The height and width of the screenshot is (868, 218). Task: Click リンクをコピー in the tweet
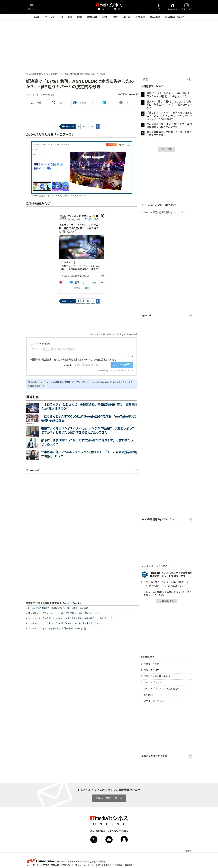tap(93, 282)
